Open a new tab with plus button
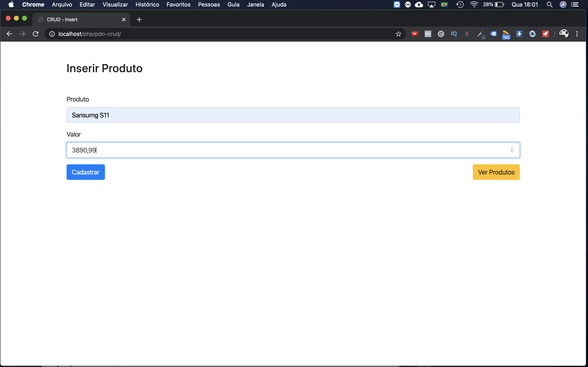 click(x=139, y=20)
